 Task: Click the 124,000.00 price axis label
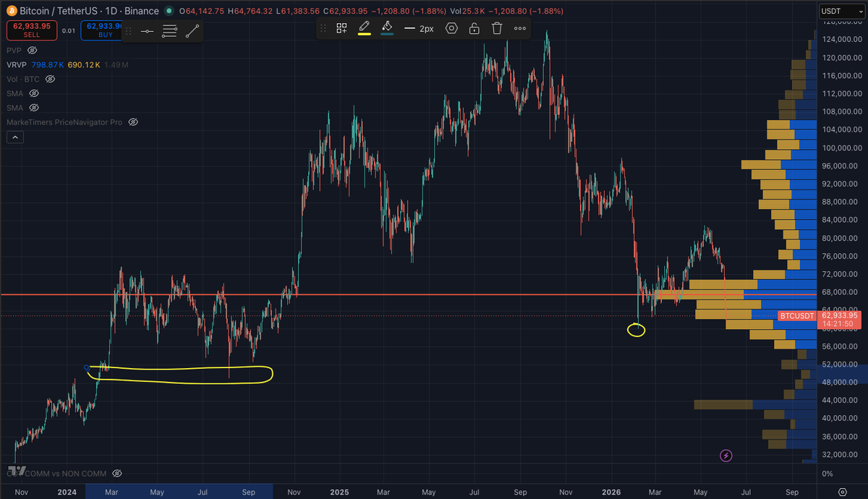click(842, 39)
